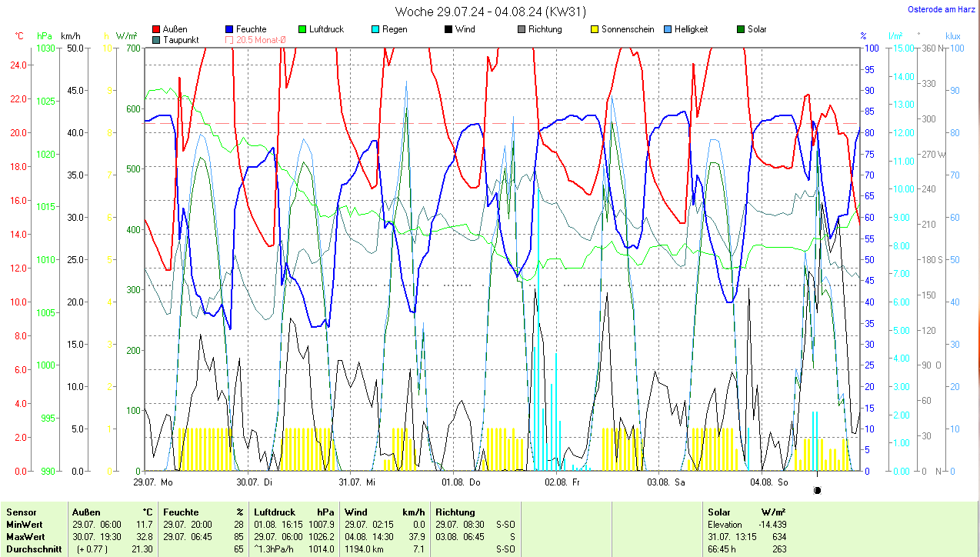
Task: Select the 29.07. Mo date label
Action: [153, 482]
